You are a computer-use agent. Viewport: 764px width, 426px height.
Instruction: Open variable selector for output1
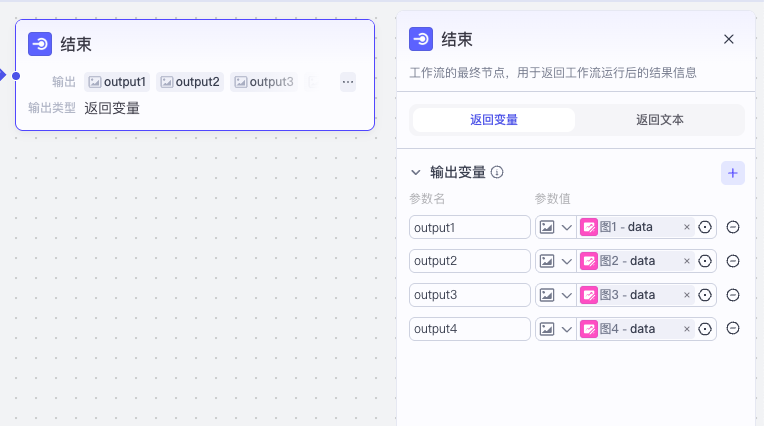705,227
